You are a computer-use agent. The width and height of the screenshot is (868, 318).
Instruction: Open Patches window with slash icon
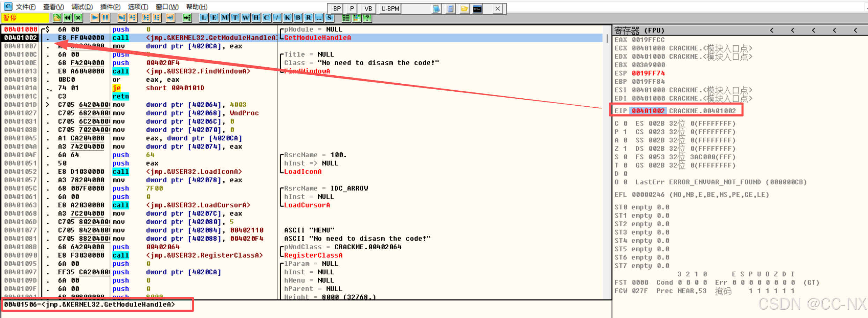pos(277,17)
